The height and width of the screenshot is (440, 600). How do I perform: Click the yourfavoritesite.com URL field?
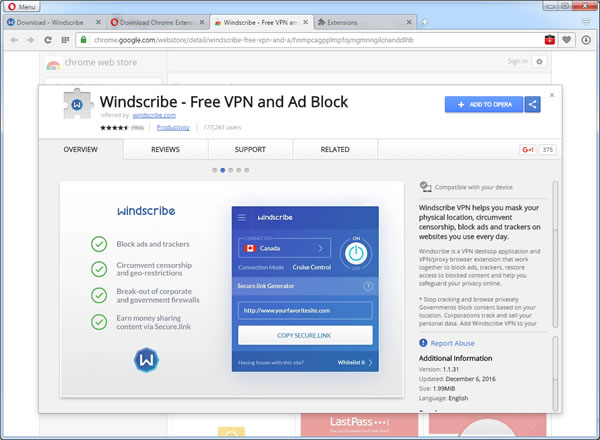[x=305, y=311]
